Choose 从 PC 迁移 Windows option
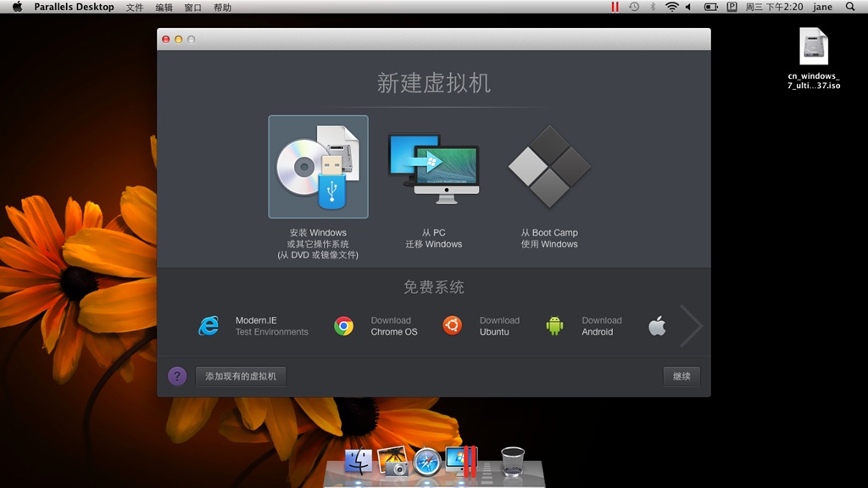The height and width of the screenshot is (488, 868). [434, 166]
